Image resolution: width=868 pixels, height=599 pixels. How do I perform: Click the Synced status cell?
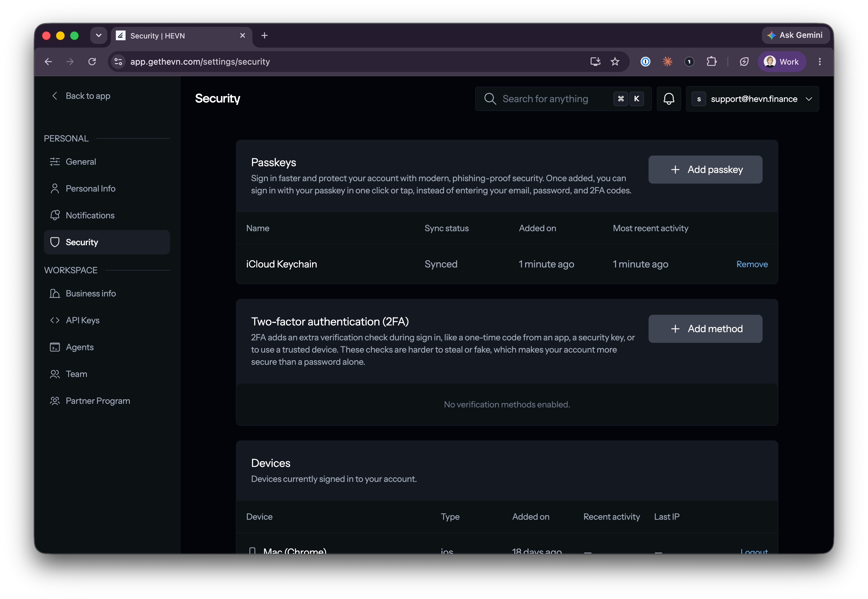[441, 264]
